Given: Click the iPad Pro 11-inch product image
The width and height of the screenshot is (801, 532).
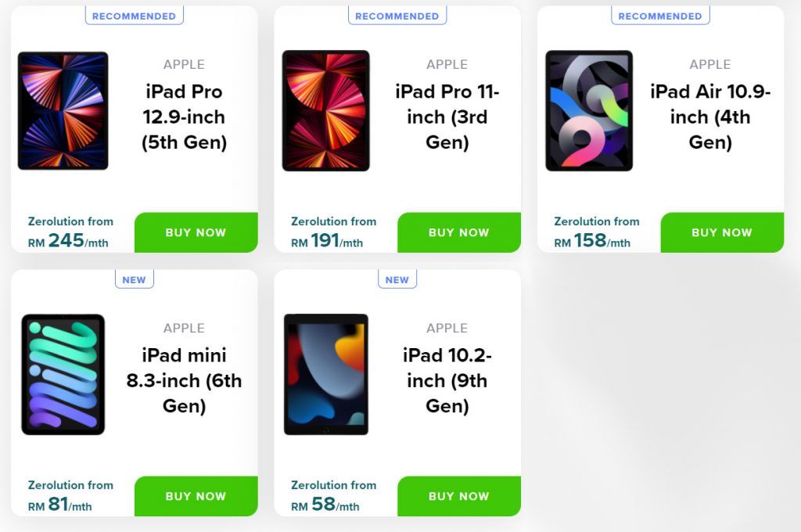Looking at the screenshot, I should pyautogui.click(x=325, y=111).
